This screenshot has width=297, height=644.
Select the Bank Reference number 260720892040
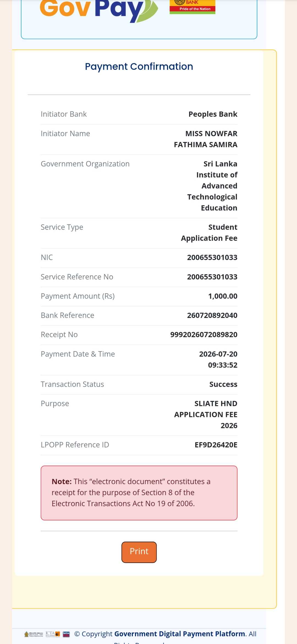pyautogui.click(x=212, y=315)
